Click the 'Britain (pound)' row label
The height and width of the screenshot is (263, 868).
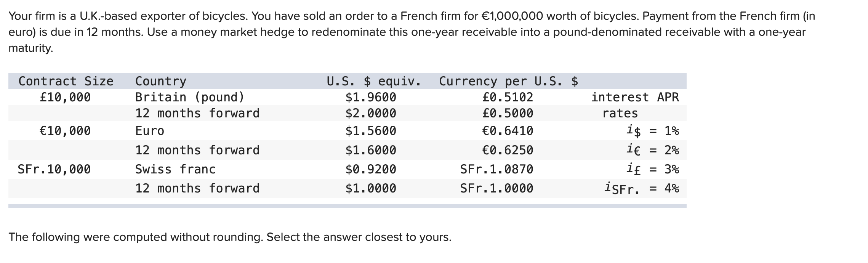pyautogui.click(x=190, y=97)
